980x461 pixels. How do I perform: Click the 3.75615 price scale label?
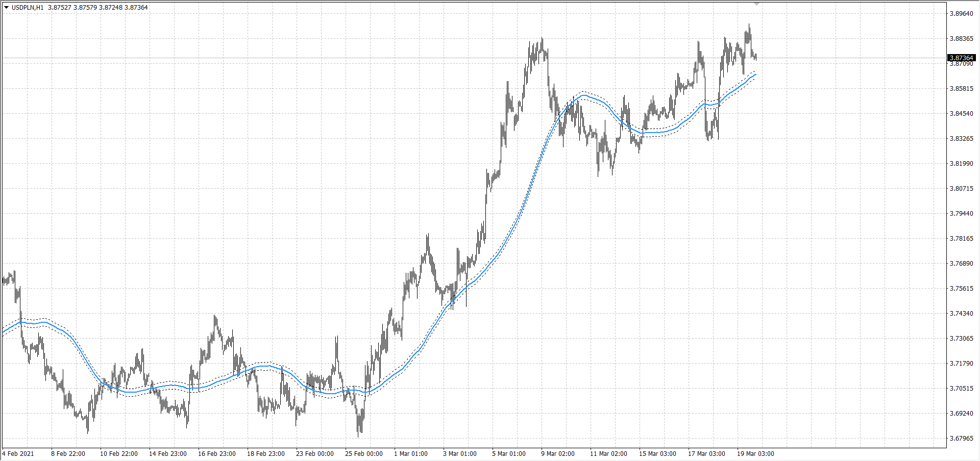(x=961, y=289)
